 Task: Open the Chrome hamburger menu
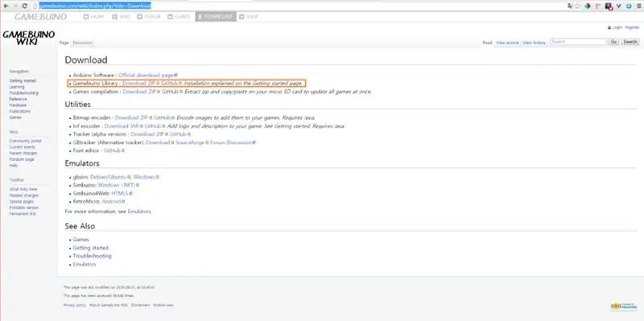638,6
